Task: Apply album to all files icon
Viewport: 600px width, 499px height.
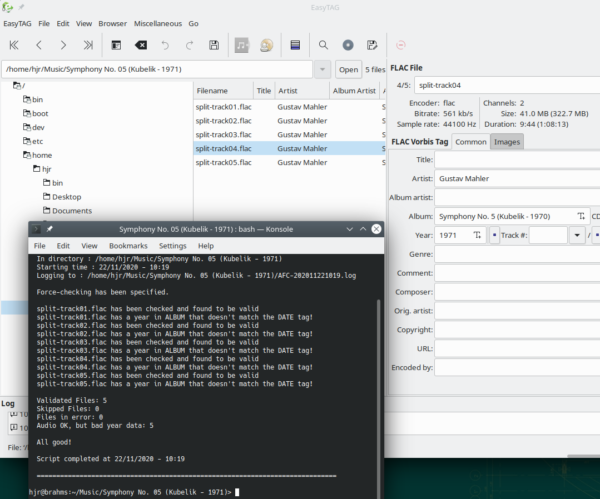Action: tap(581, 216)
